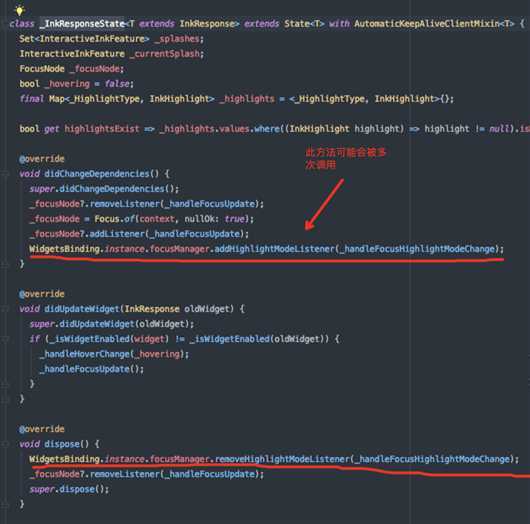Click the red Chinese annotation text
This screenshot has width=530, height=524.
point(345,158)
